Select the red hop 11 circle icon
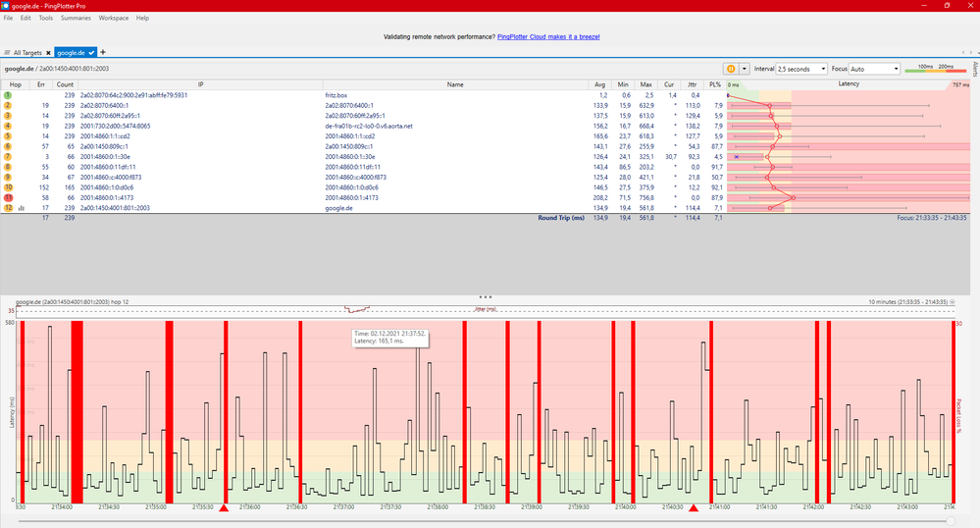Image resolution: width=980 pixels, height=528 pixels. [x=8, y=197]
